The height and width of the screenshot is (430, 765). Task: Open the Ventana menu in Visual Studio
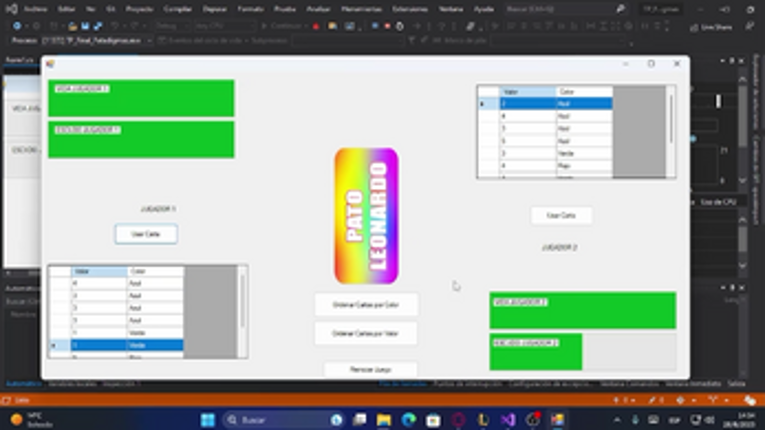451,9
